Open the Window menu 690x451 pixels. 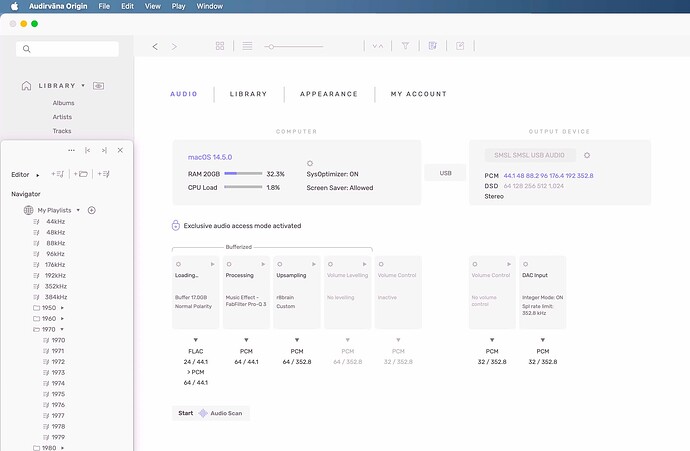[x=209, y=6]
